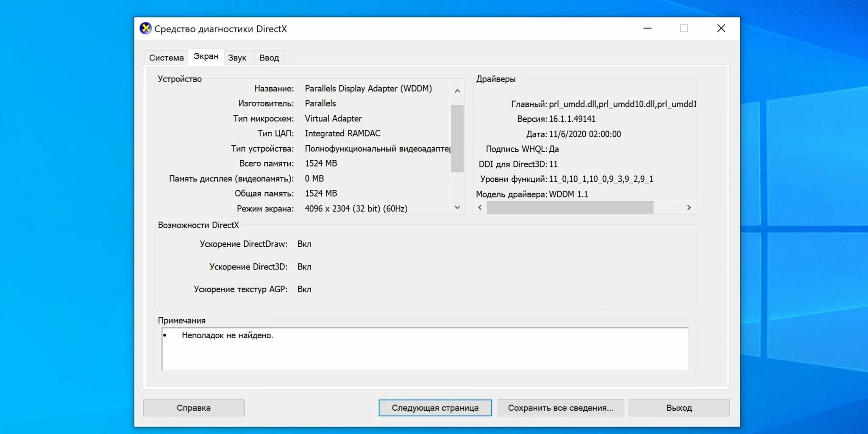
Task: Click the Справка button
Action: [x=194, y=408]
